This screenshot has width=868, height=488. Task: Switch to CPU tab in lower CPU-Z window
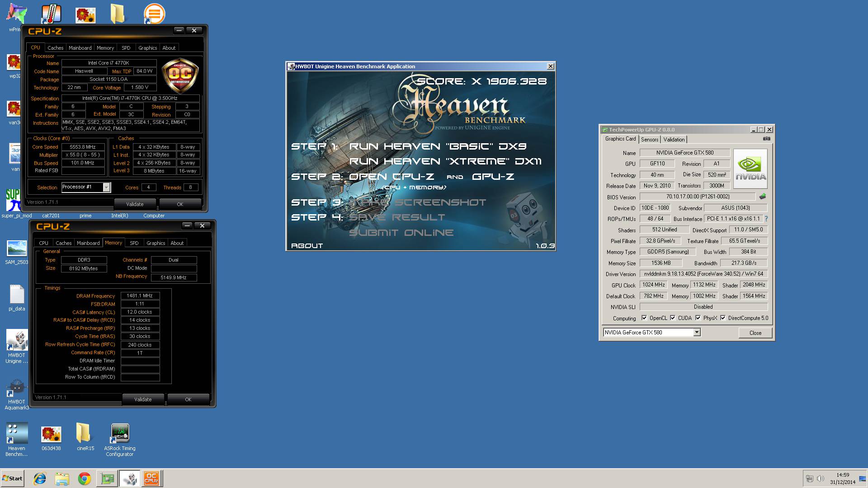[x=44, y=243]
